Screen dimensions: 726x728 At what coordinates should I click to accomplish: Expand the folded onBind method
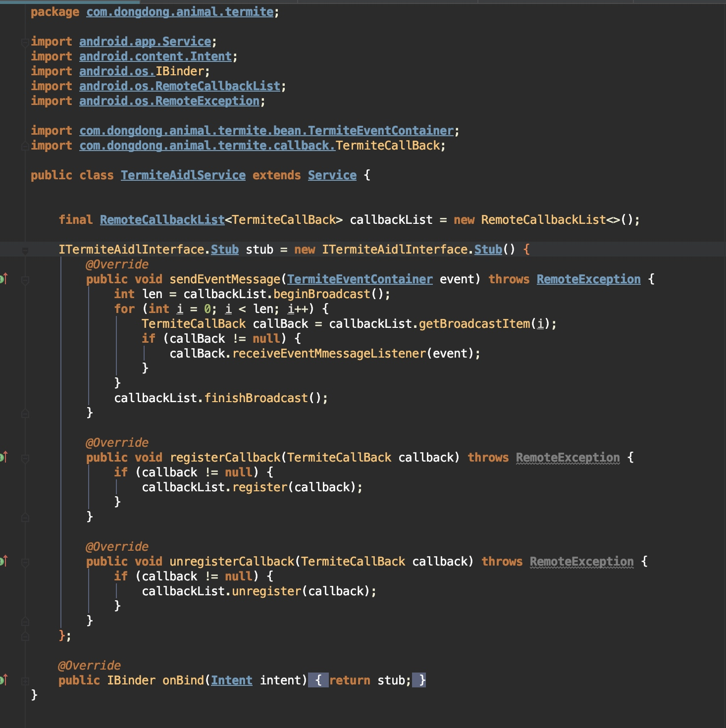tap(25, 681)
